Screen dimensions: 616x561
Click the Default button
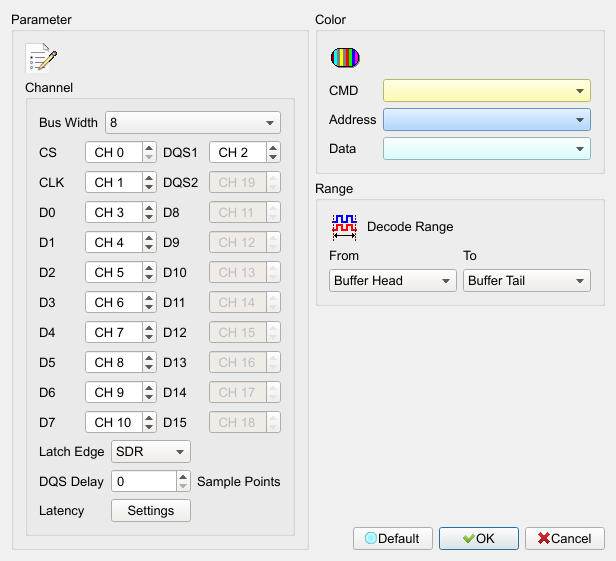coord(393,538)
